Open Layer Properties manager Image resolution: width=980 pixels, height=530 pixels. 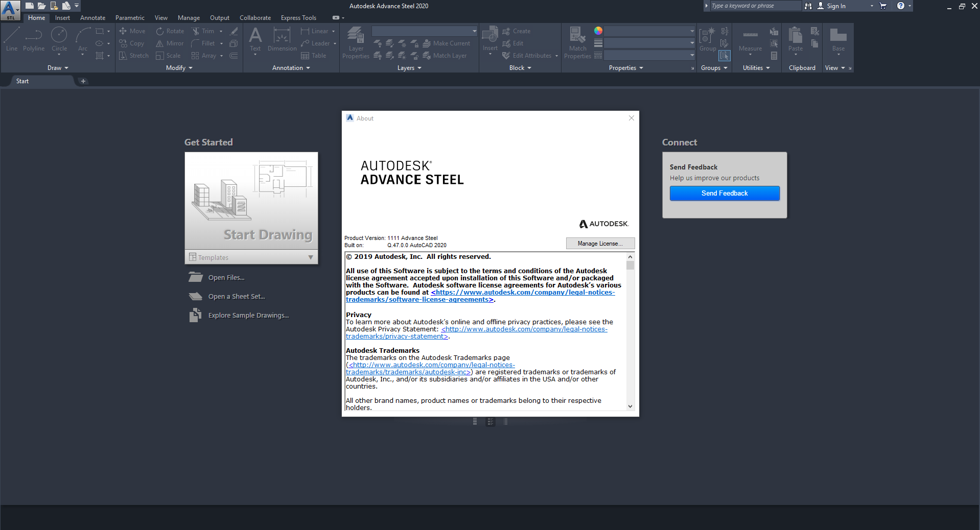tap(356, 43)
